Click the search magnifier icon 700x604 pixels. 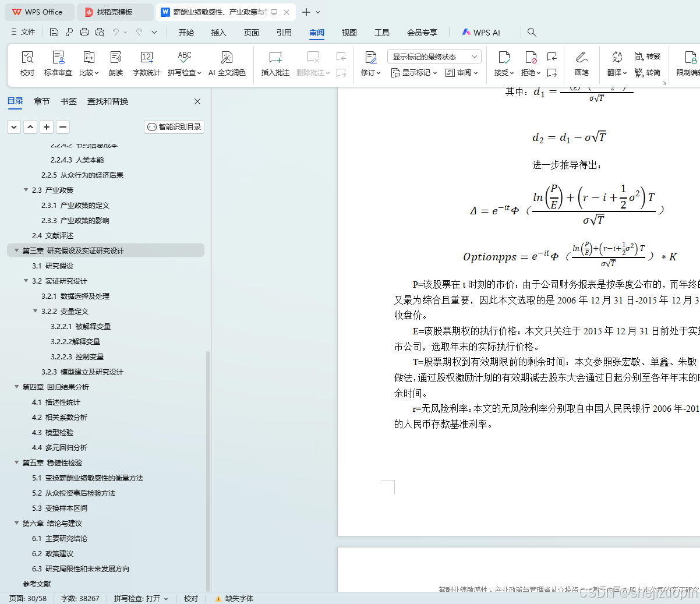pos(532,32)
